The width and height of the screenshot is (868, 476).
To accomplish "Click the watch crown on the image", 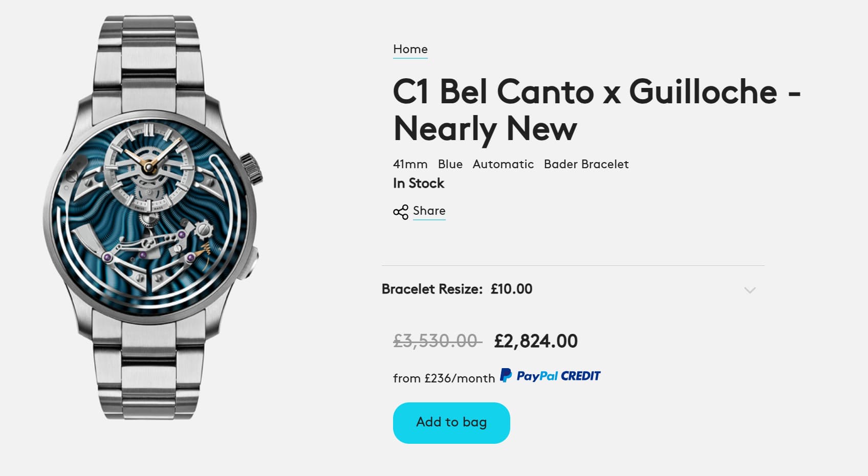I will coord(252,168).
